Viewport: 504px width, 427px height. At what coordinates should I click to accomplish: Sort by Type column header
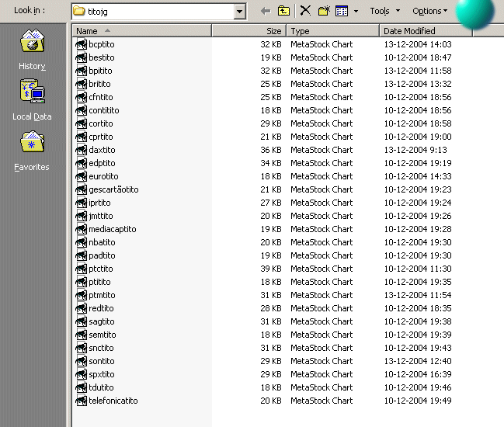pos(332,31)
